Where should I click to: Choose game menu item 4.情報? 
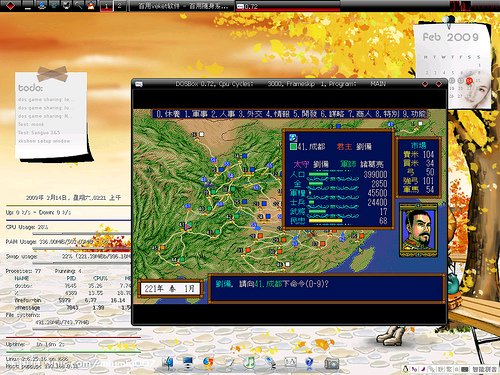[x=278, y=114]
